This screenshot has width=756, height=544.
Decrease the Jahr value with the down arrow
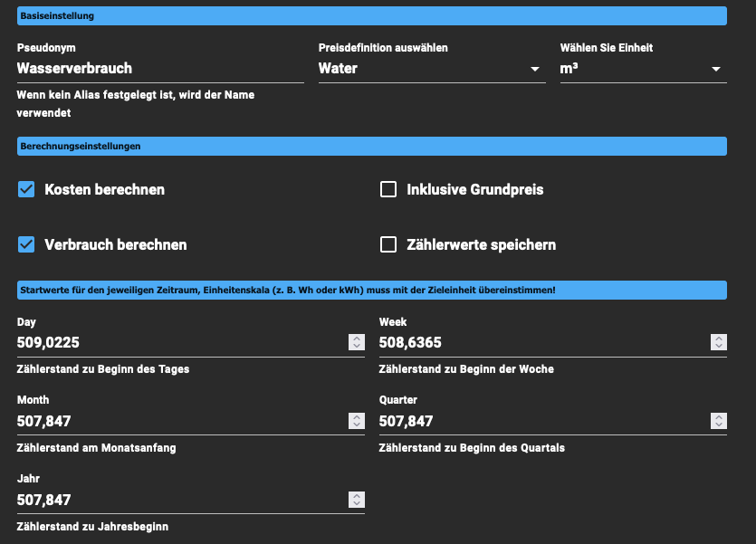(357, 503)
